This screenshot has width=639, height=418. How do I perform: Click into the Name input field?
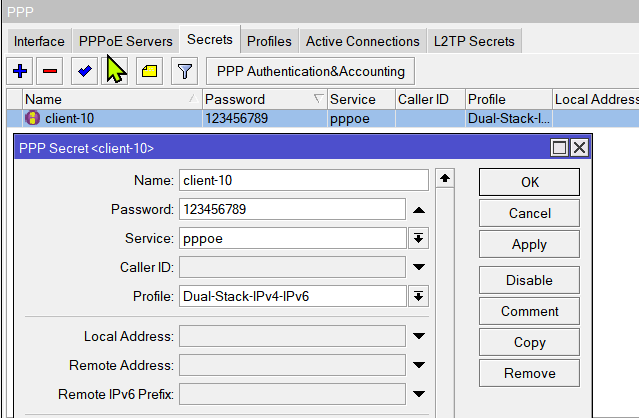click(303, 181)
